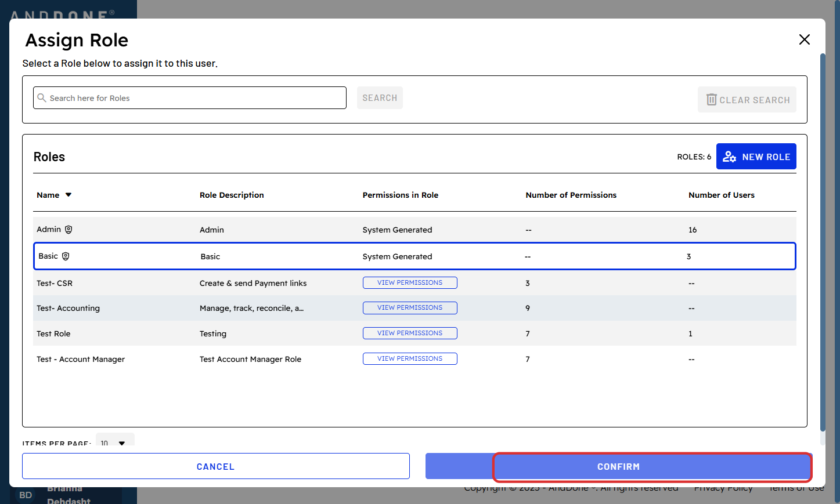
Task: Focus the Search here for Roles field
Action: click(190, 98)
